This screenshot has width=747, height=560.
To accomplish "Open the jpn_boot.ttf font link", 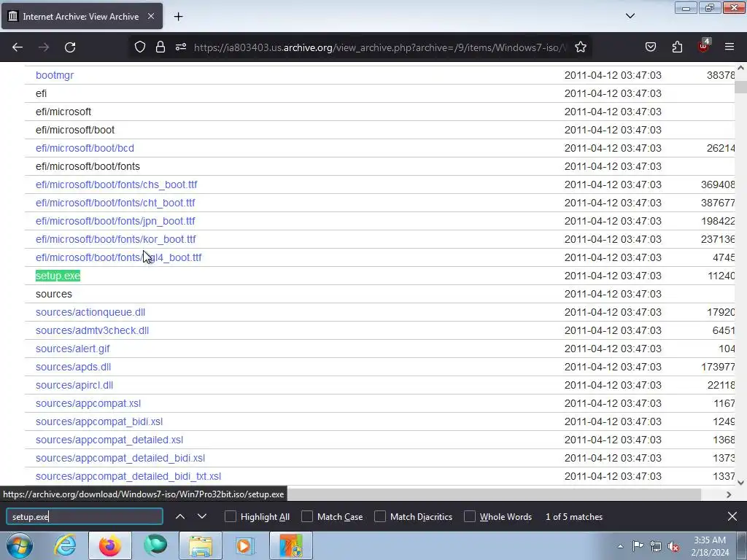I will tap(115, 221).
